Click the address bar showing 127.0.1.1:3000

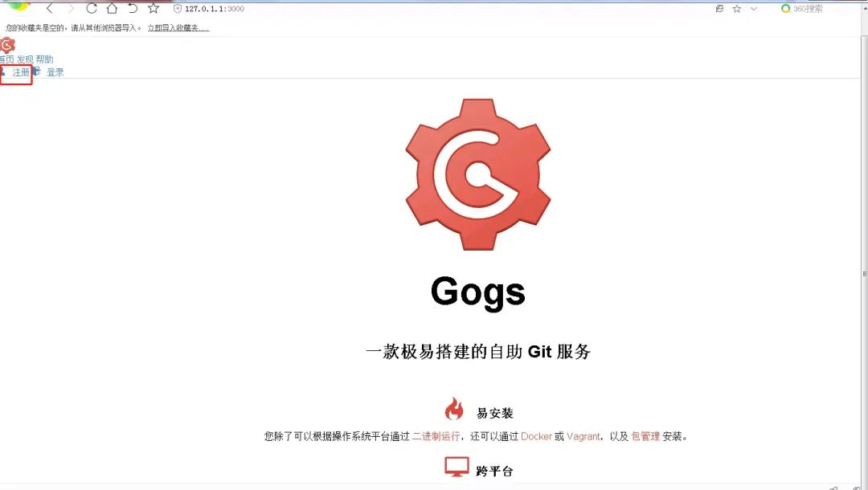[x=215, y=9]
